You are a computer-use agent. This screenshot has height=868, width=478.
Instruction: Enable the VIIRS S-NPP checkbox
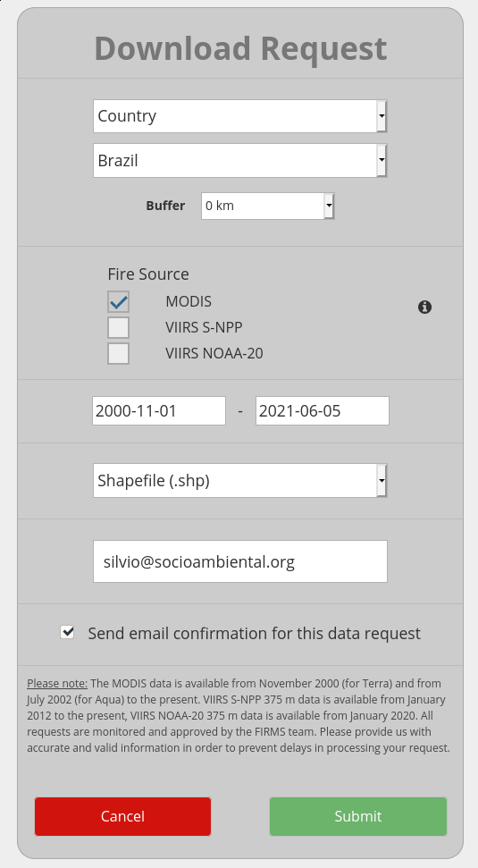119,327
